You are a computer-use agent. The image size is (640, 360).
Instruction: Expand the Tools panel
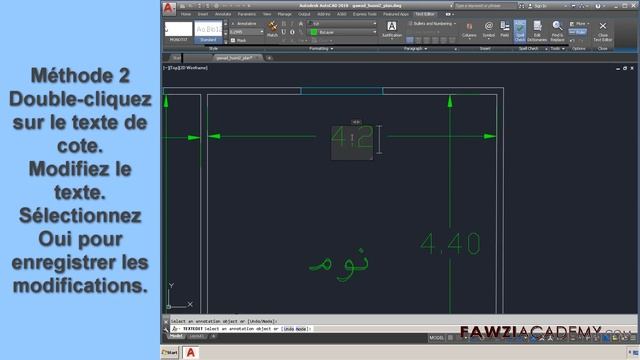point(557,49)
